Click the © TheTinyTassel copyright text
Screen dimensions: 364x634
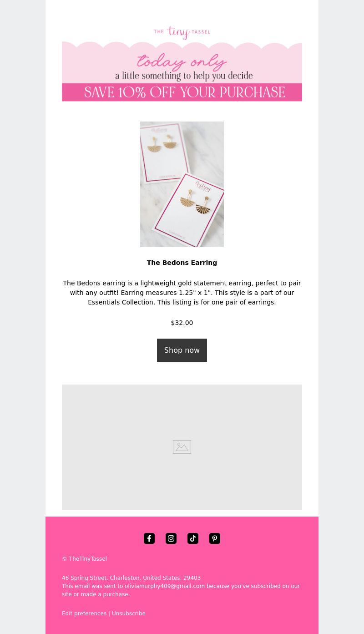click(85, 559)
